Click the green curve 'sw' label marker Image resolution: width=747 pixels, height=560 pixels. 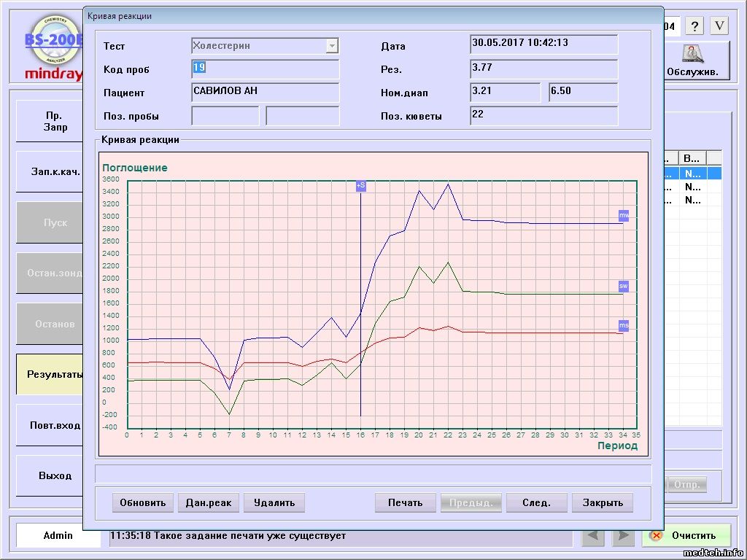coord(624,286)
